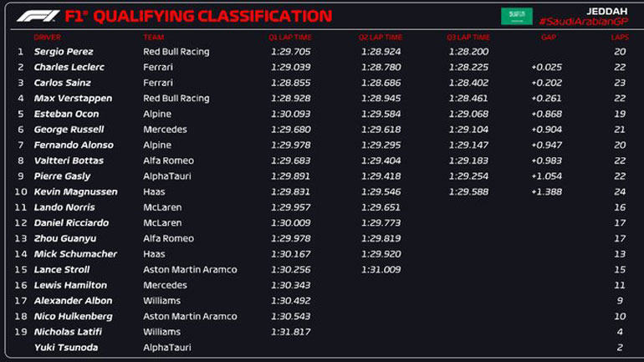Select Lance Stroll's Q2 time 1:31.009
This screenshot has width=644, height=362.
pyautogui.click(x=381, y=270)
